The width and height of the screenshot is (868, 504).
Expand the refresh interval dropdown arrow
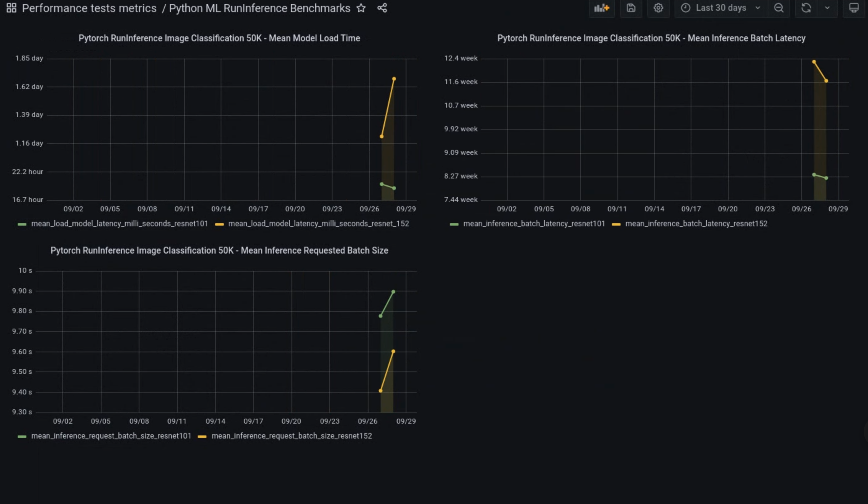(827, 8)
